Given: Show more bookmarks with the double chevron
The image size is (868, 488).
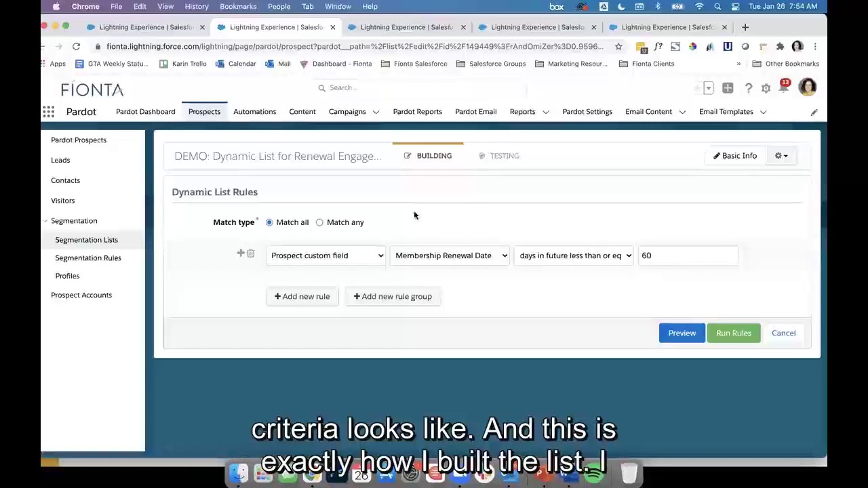Looking at the screenshot, I should 738,64.
